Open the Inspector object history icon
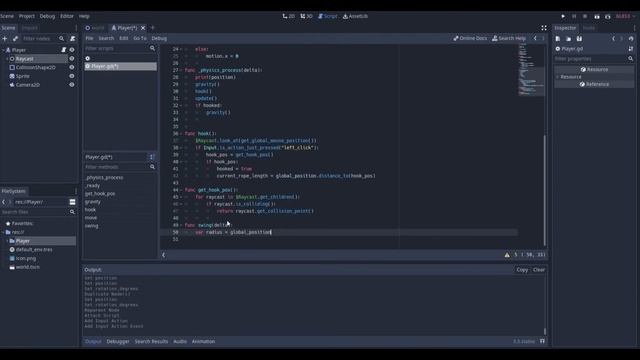This screenshot has width=640, height=360. (631, 38)
